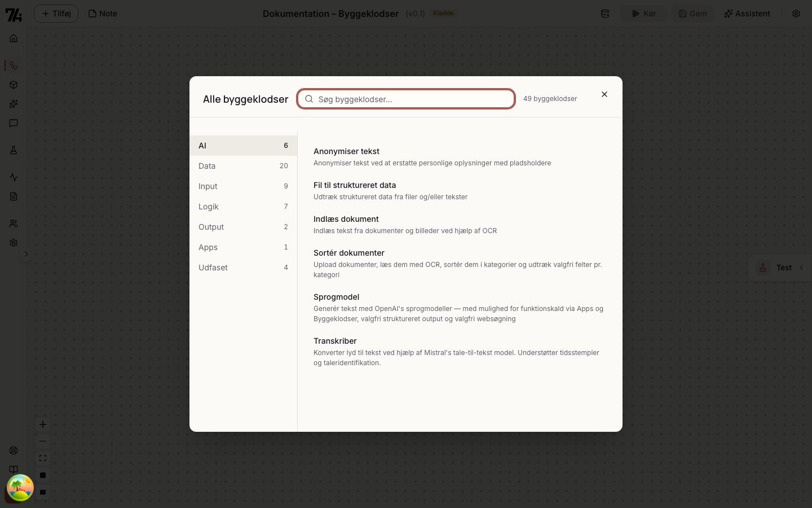Click the database icon in top bar
812x508 pixels.
coord(605,14)
